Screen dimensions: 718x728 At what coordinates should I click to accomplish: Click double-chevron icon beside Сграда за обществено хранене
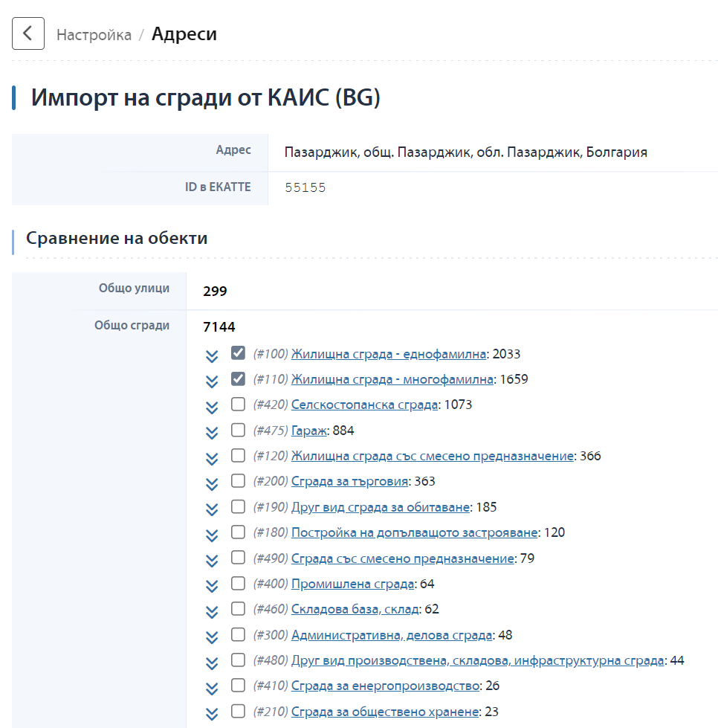coord(212,714)
